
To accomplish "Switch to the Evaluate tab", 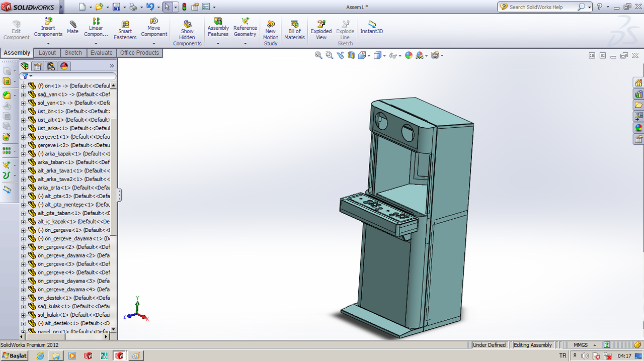I will 102,53.
